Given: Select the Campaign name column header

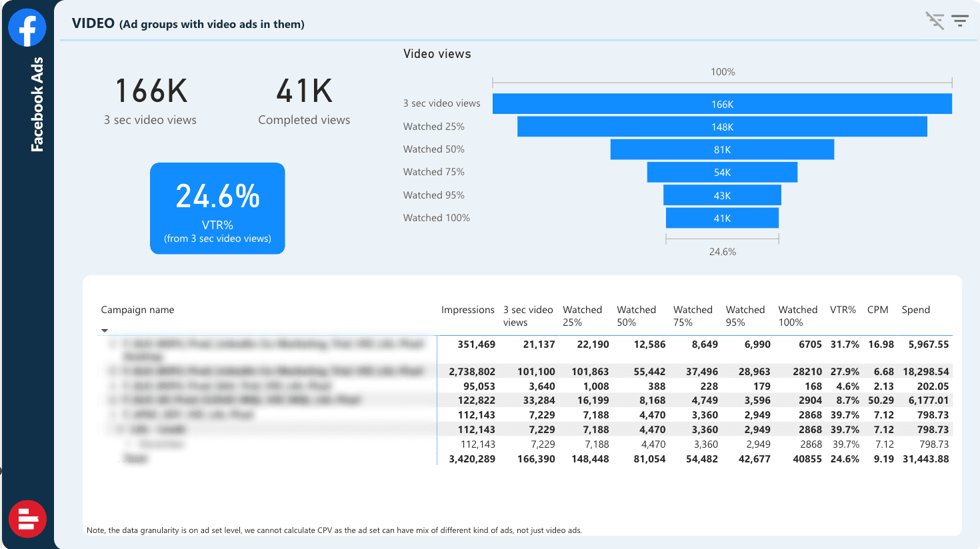Looking at the screenshot, I should pyautogui.click(x=137, y=310).
